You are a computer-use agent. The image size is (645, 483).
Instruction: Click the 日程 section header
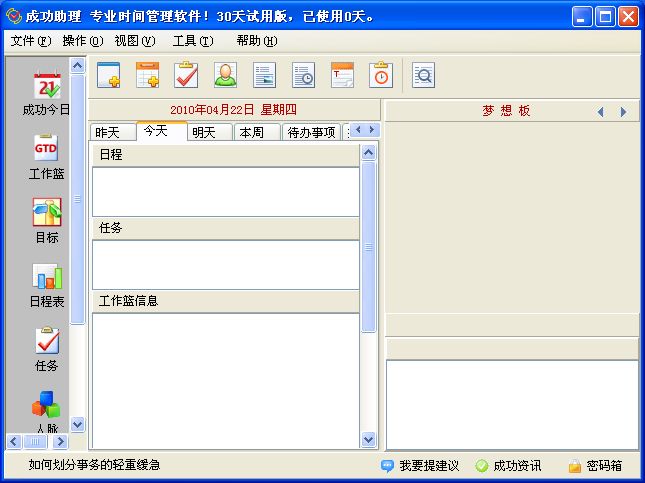point(225,155)
